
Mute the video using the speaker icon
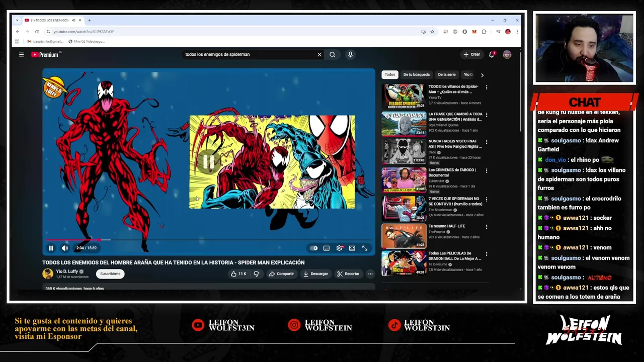65,248
